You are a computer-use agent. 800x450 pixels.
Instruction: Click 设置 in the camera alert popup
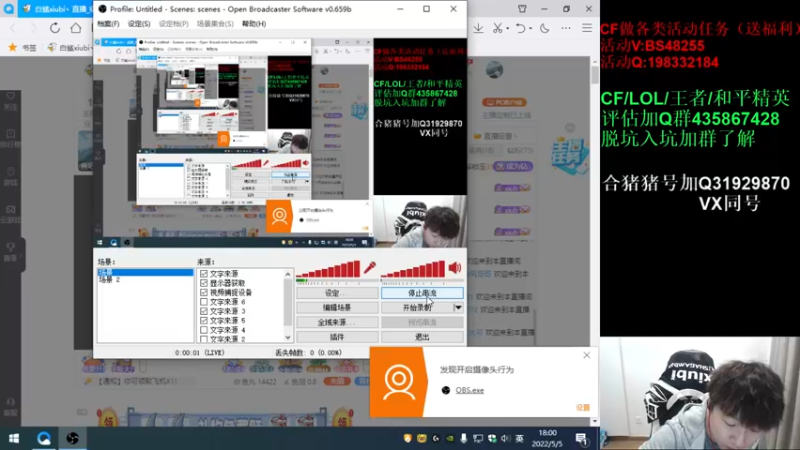click(583, 407)
